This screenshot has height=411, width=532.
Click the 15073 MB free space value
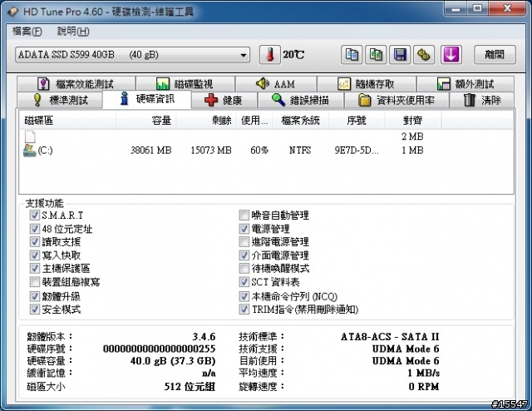211,151
